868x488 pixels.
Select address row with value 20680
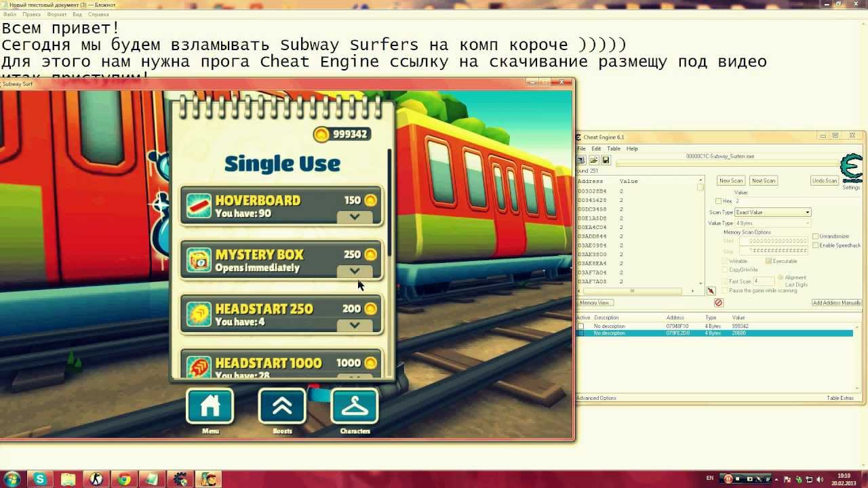(x=715, y=333)
